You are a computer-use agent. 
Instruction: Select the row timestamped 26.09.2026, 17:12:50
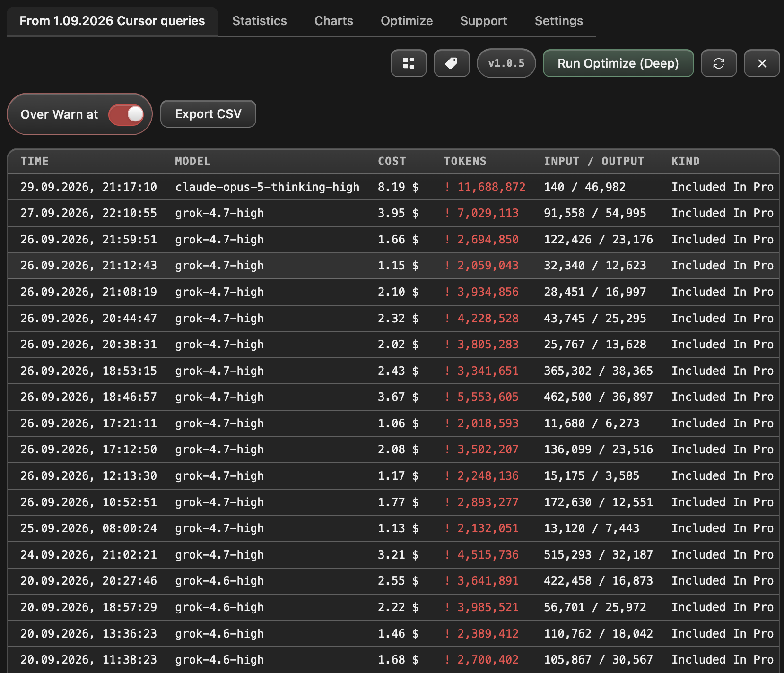click(393, 449)
